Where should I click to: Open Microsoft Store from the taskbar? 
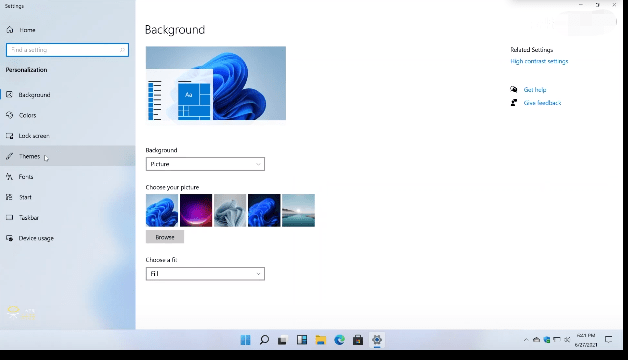[358, 340]
